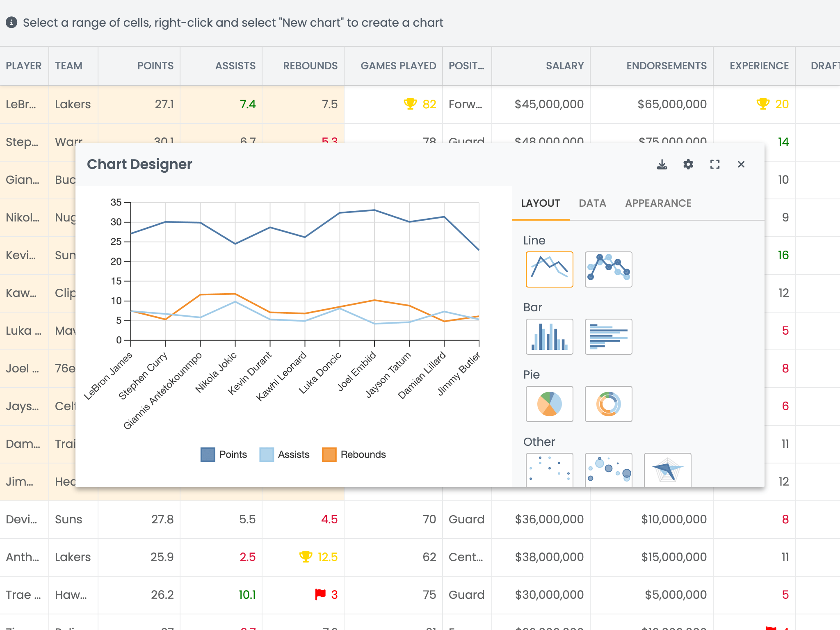Pick the scatter chart type
The width and height of the screenshot is (840, 630).
pos(549,470)
